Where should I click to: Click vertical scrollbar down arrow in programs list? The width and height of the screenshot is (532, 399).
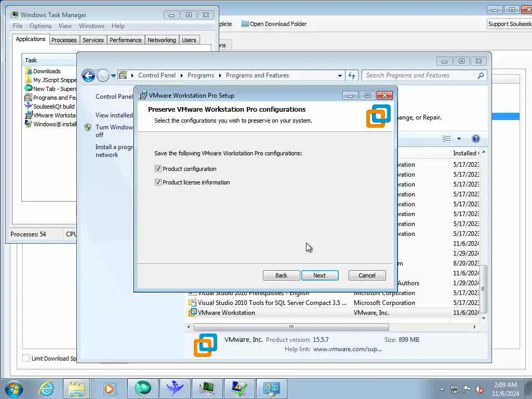click(x=484, y=317)
